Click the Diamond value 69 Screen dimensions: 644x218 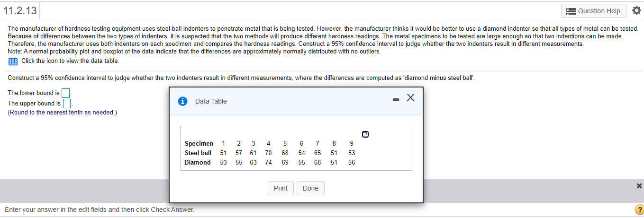[x=285, y=162]
